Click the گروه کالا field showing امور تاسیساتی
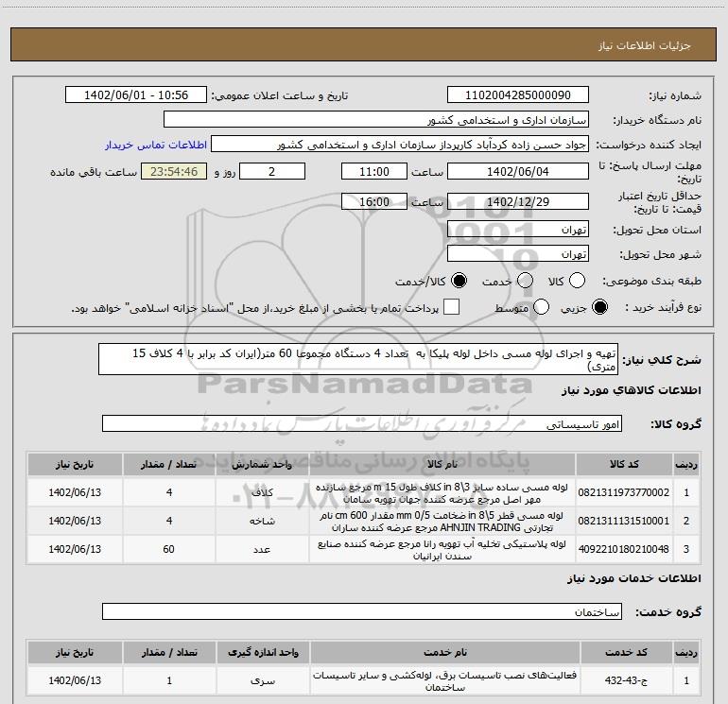The height and width of the screenshot is (704, 728). click(361, 424)
